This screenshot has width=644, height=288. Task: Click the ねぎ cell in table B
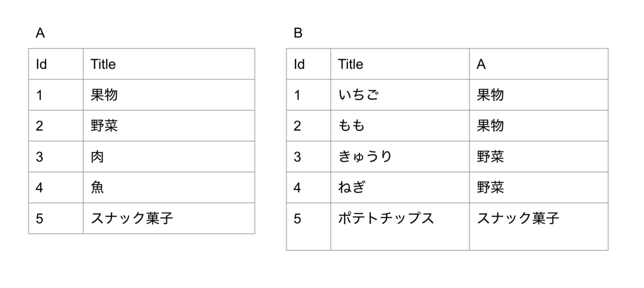[400, 187]
